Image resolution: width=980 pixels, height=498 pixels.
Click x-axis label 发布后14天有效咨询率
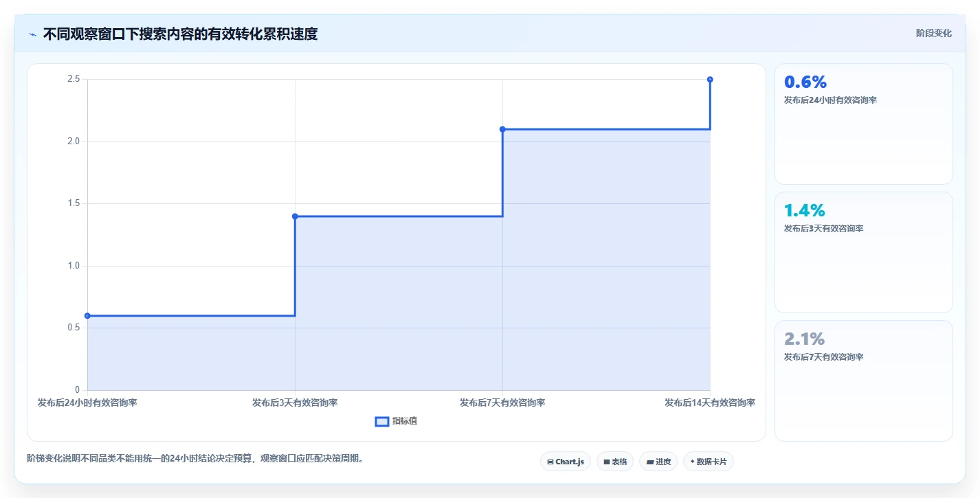click(x=710, y=403)
